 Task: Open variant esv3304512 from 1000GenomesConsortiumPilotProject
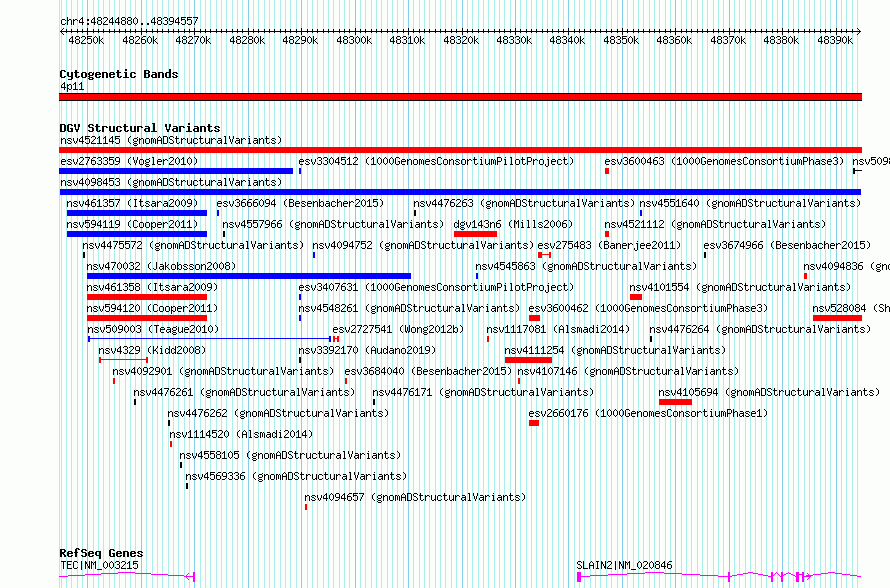(x=436, y=161)
